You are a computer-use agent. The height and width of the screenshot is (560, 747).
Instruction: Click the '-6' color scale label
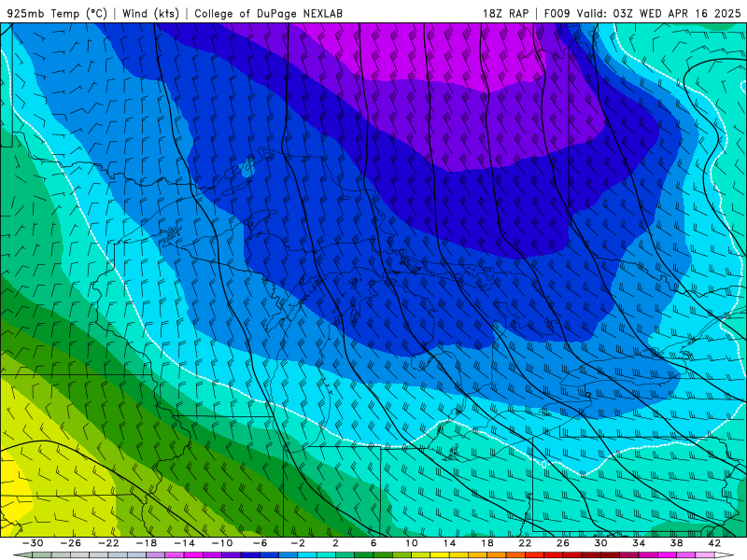[261, 543]
